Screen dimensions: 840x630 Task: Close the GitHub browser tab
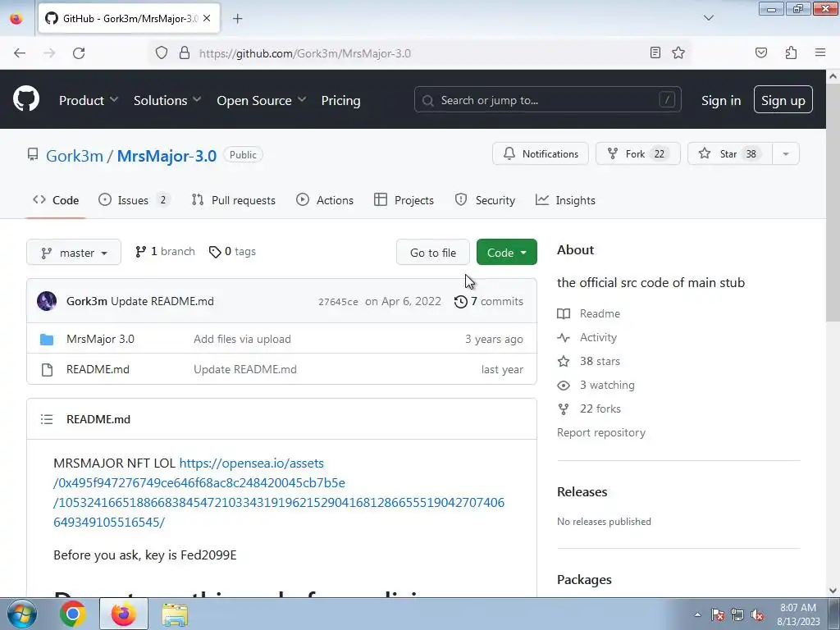coord(207,18)
